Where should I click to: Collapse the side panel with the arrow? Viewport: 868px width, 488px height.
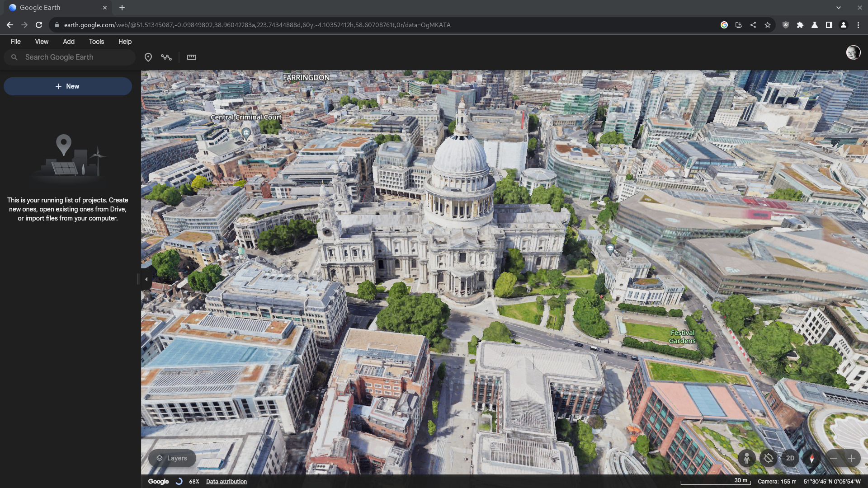(146, 279)
